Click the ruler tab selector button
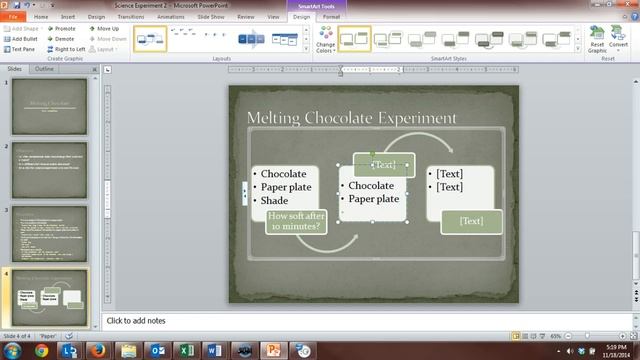The width and height of the screenshot is (640, 360). coord(107,70)
